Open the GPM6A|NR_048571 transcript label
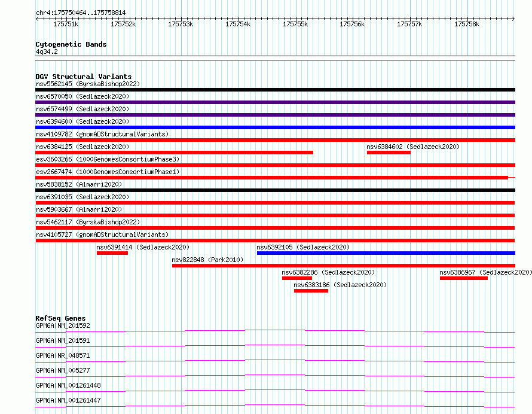 click(63, 355)
